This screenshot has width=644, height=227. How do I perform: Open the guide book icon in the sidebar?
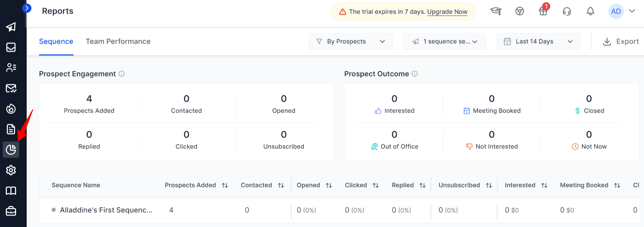(x=11, y=190)
